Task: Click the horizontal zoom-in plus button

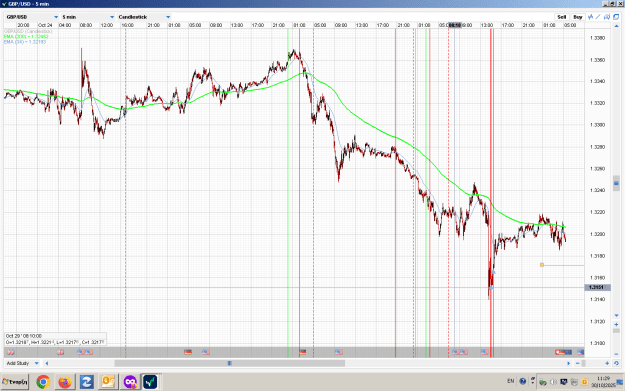Action: 607,363
